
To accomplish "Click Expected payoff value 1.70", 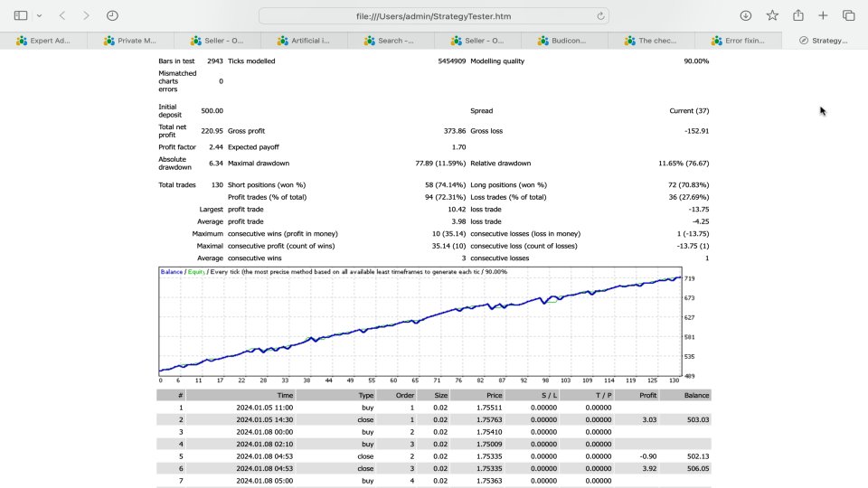I will click(x=459, y=147).
